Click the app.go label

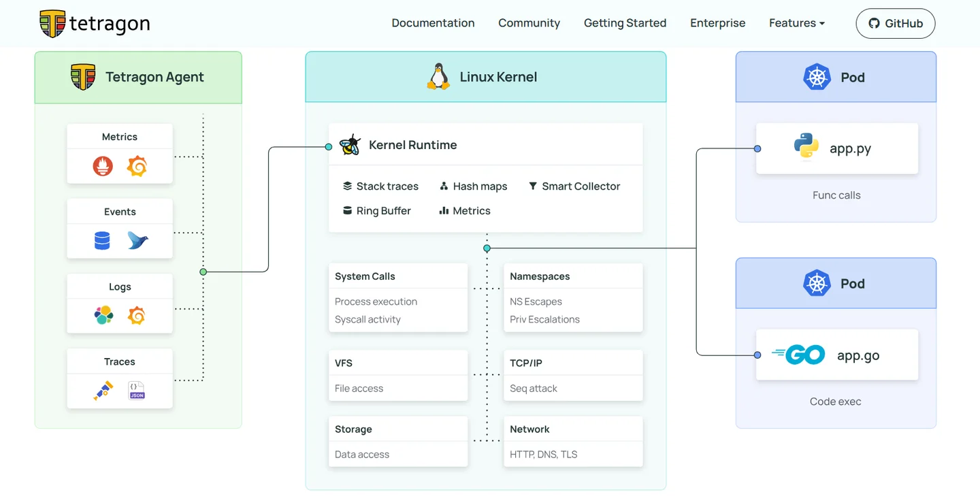coord(858,355)
